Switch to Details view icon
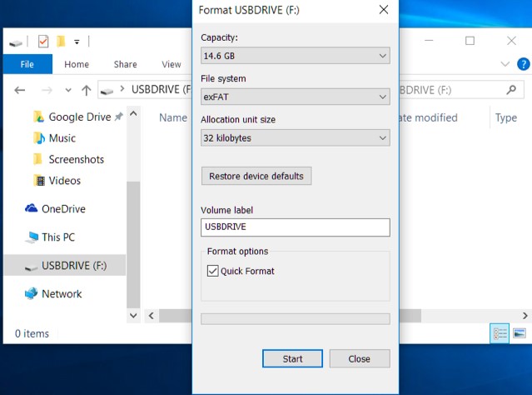Viewport: 532px width, 395px height. coord(500,333)
